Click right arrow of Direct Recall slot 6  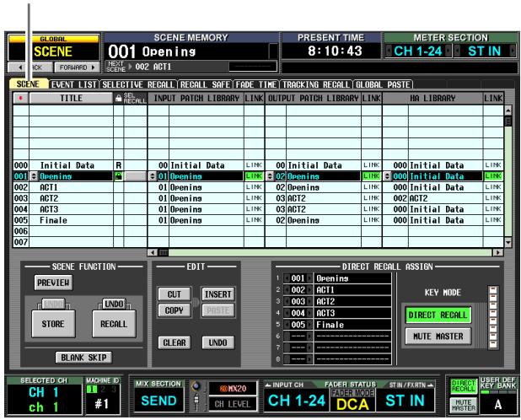coord(309,337)
